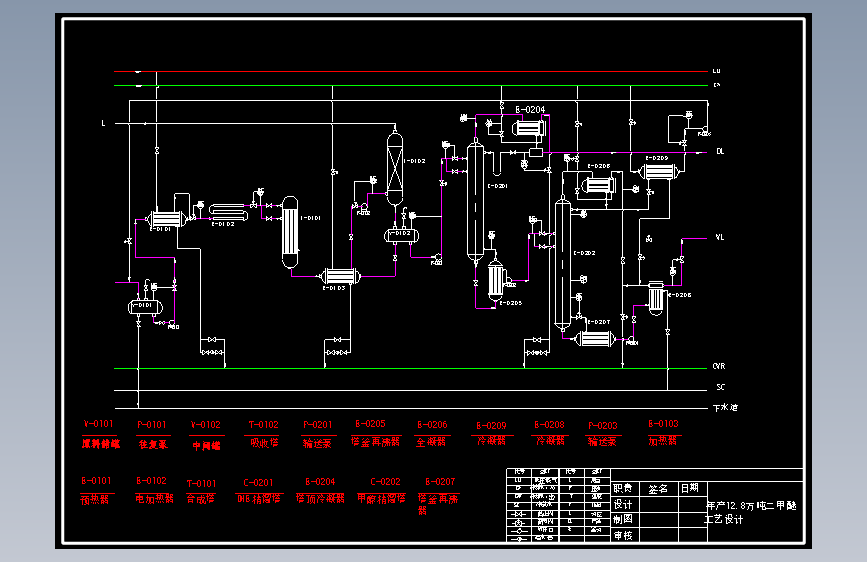Viewport: 867px width, 562px height.
Task: Click the red LU pipeline at top
Action: pos(411,71)
